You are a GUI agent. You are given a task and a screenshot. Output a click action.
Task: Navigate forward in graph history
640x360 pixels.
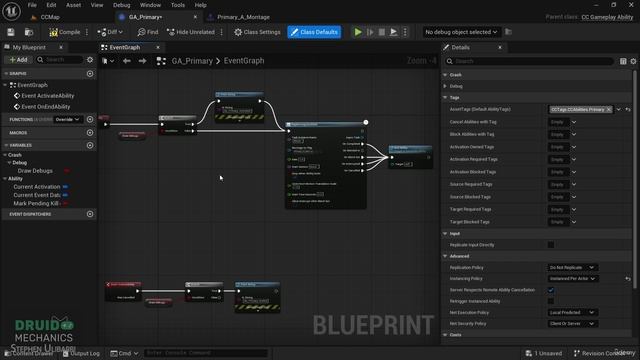tap(142, 61)
